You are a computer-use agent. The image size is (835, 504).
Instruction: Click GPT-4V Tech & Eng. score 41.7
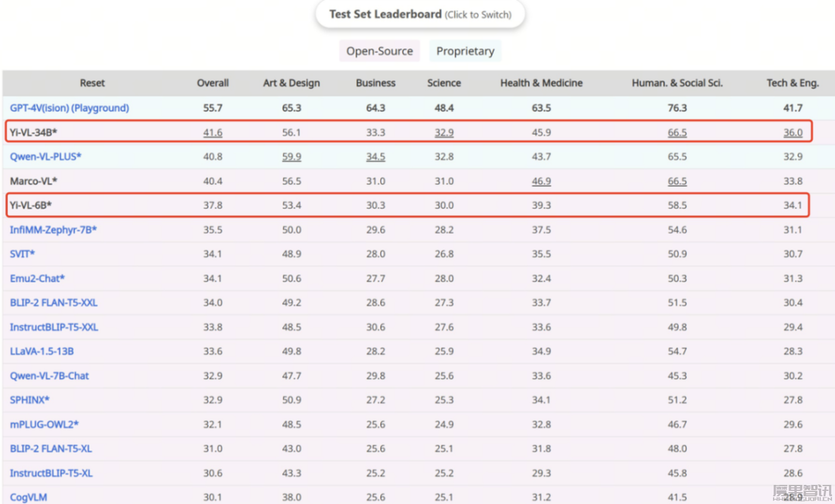(793, 109)
